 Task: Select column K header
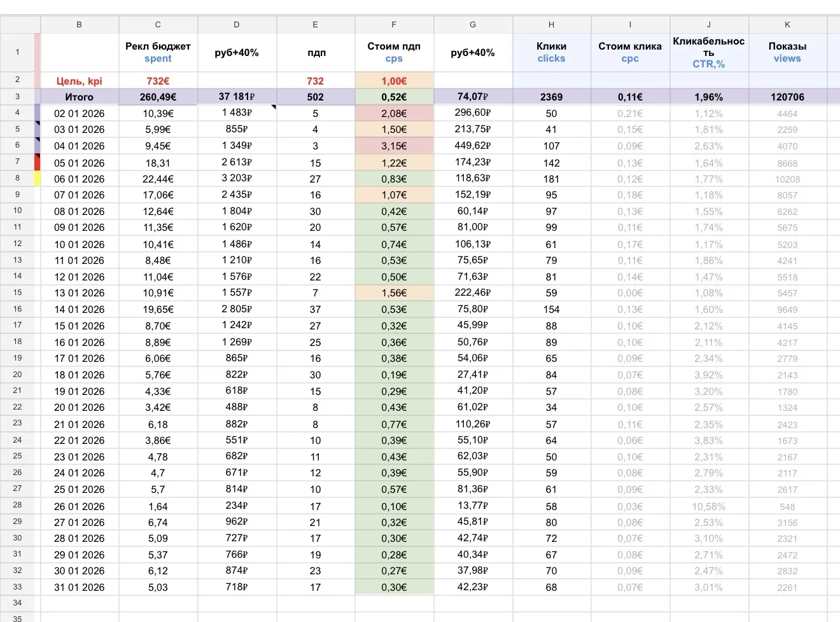pyautogui.click(x=787, y=24)
